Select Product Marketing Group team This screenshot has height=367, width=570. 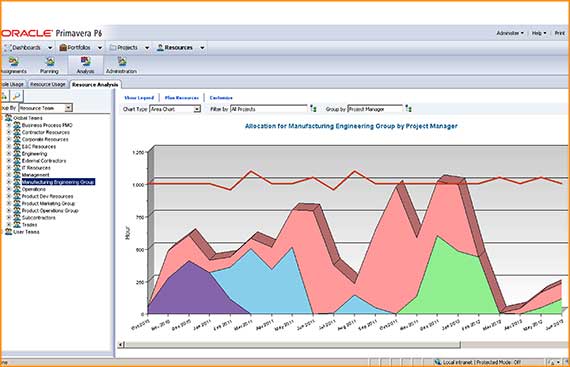pos(48,203)
